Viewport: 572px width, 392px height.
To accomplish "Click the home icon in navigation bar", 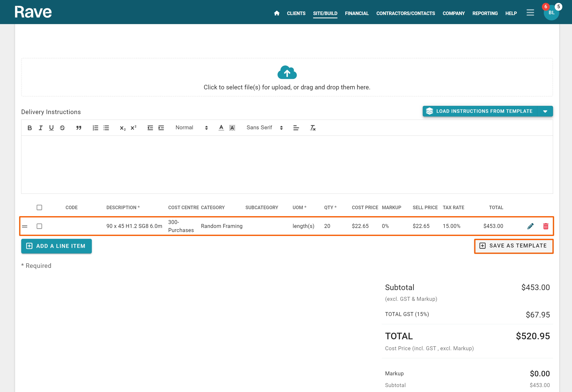I will click(277, 13).
